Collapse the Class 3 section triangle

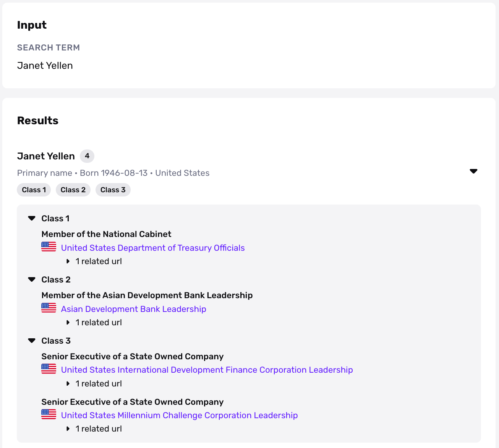(x=32, y=341)
